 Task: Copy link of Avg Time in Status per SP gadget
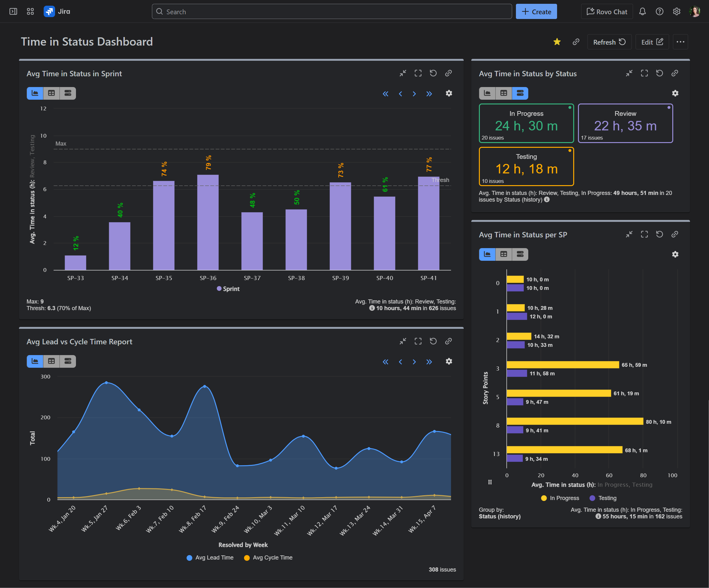pos(674,234)
